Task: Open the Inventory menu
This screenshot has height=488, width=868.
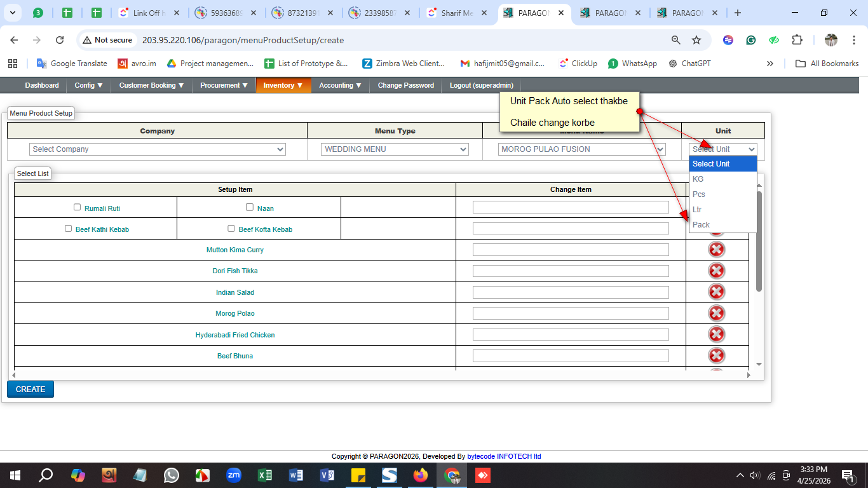Action: [283, 85]
